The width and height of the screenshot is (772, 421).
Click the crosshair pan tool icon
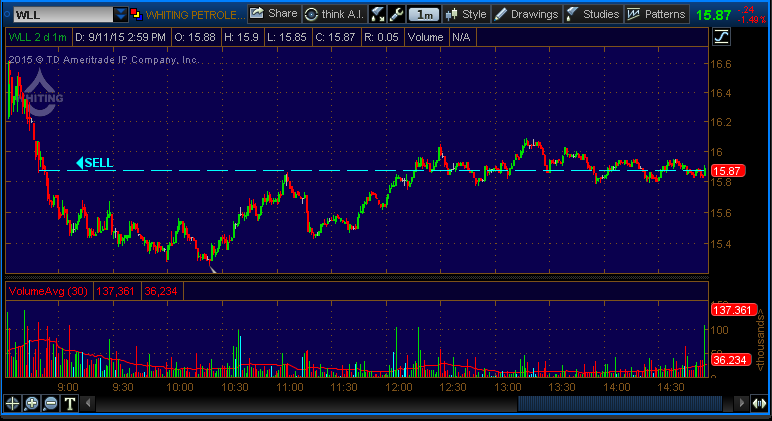(13, 403)
